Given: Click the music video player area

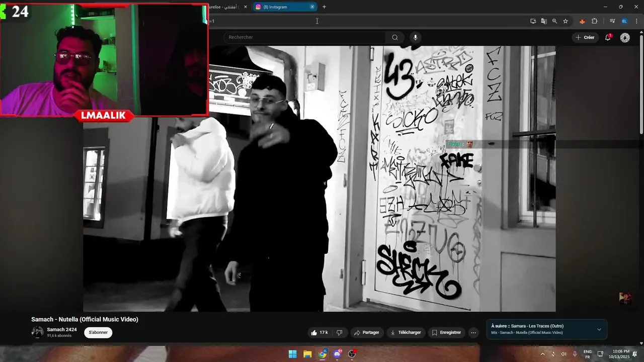Looking at the screenshot, I should tap(319, 178).
